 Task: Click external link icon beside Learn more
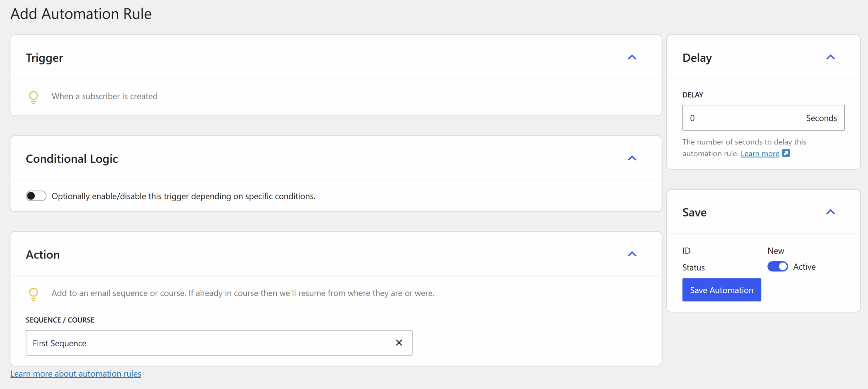[786, 153]
